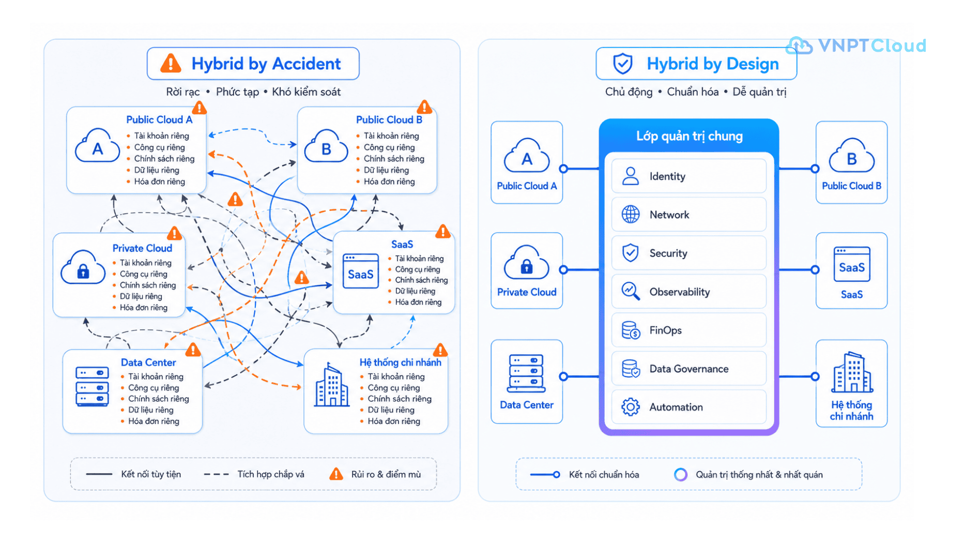Click the Khó kiểm soát subtitle text
The height and width of the screenshot is (543, 980).
[306, 92]
